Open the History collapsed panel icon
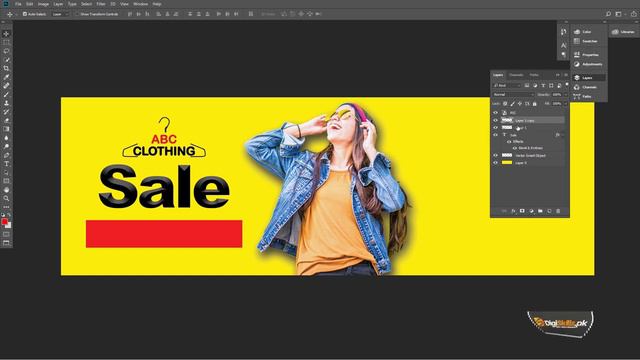 [563, 32]
